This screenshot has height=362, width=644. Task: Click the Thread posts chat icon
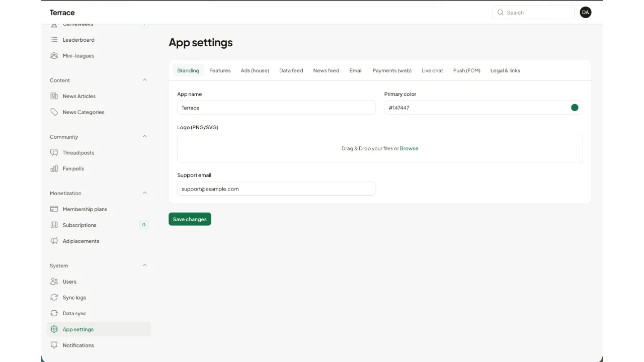[x=54, y=152]
